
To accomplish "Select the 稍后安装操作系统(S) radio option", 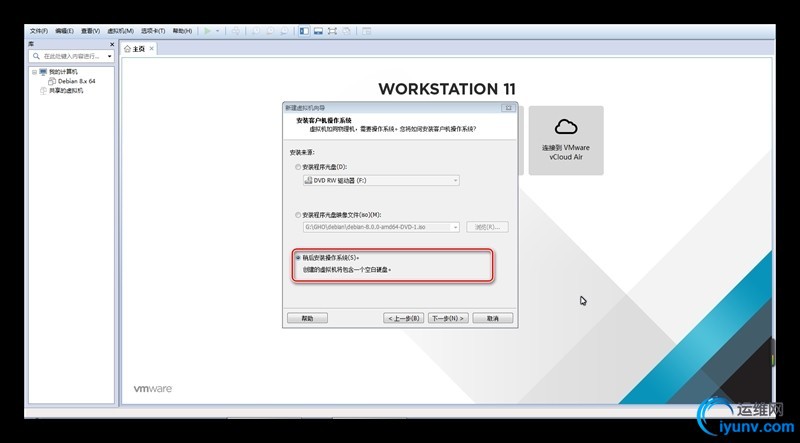I will (x=298, y=258).
